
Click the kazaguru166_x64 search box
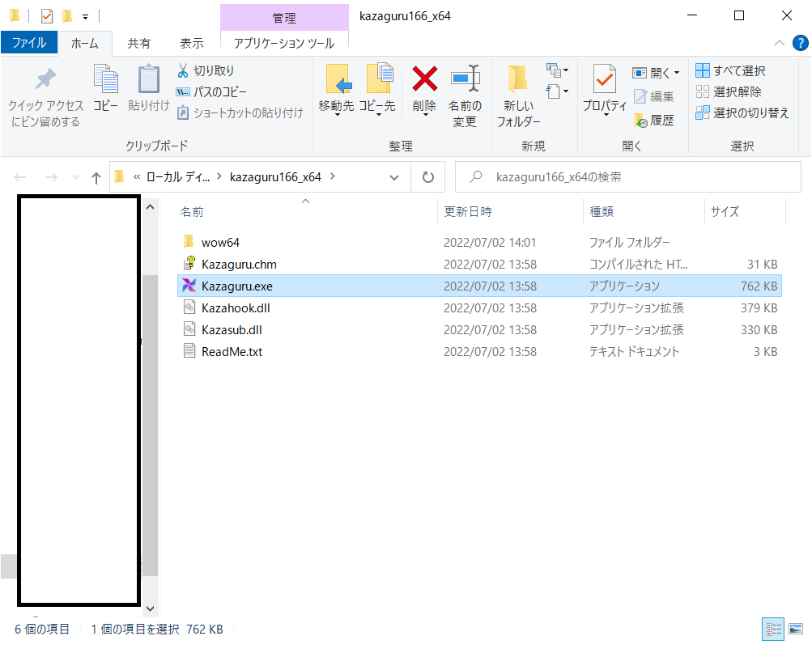click(627, 177)
